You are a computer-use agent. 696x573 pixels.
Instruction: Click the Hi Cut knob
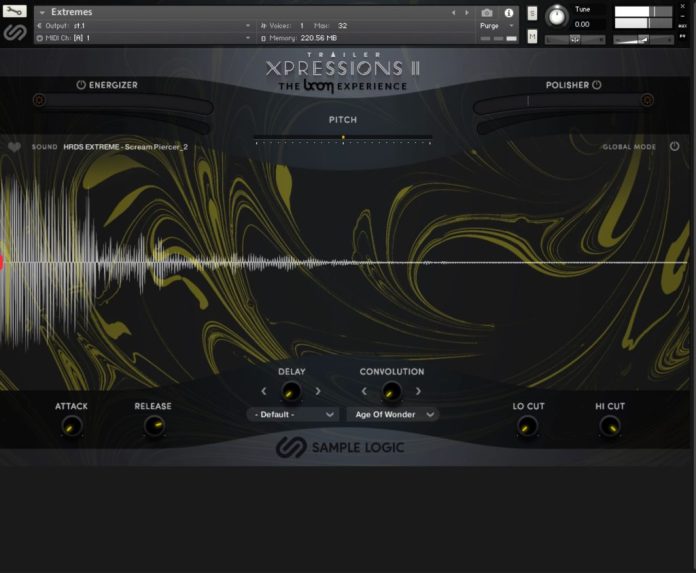[x=610, y=427]
